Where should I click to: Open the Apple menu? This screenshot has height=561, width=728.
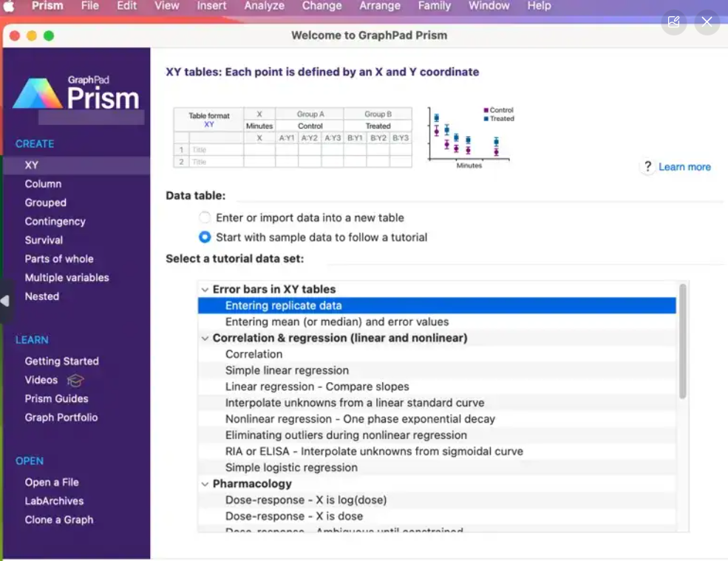tap(10, 6)
